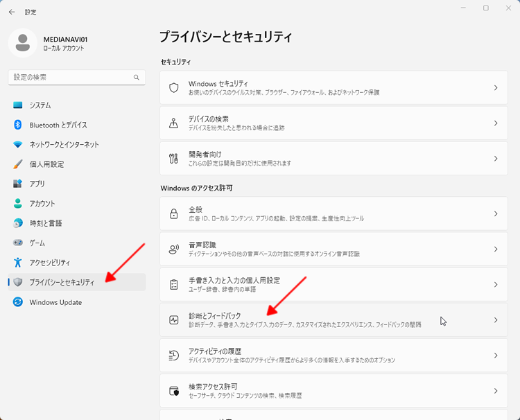Open Windows Update in sidebar
Image resolution: width=520 pixels, height=420 pixels.
tap(76, 302)
